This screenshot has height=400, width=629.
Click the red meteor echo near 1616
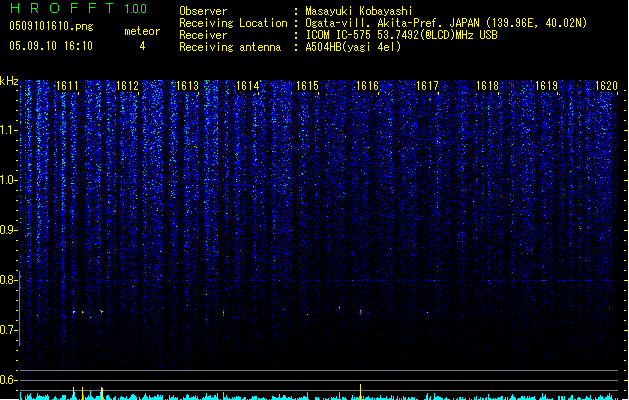pos(361,312)
